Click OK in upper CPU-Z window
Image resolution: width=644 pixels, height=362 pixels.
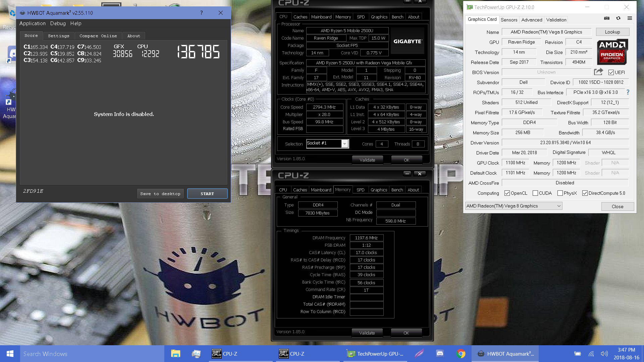[407, 160]
